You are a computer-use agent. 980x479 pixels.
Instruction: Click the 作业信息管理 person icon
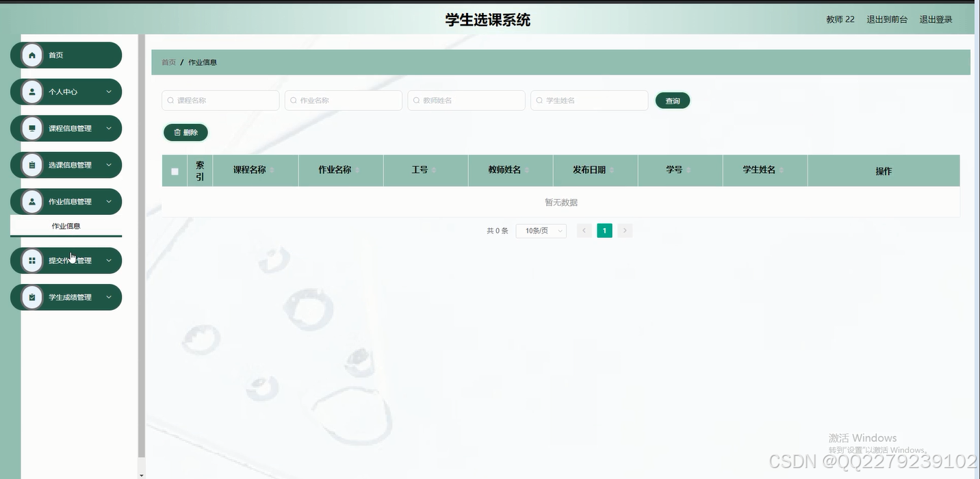click(x=31, y=201)
